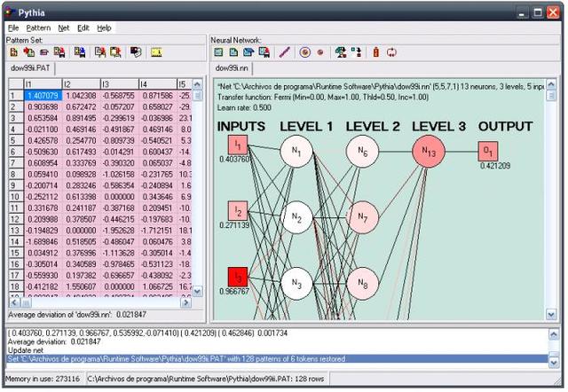Click pattern table scroll-up arrow

pos(197,84)
